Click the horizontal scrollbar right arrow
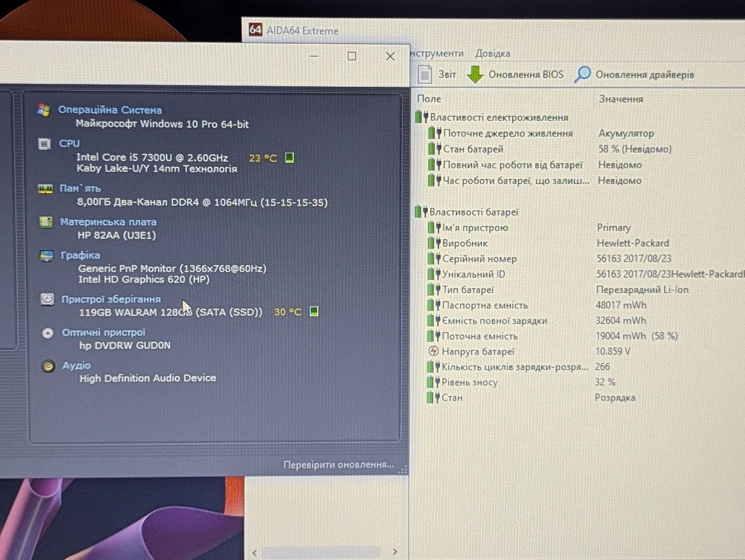Screen dimensions: 745x560 395,551
